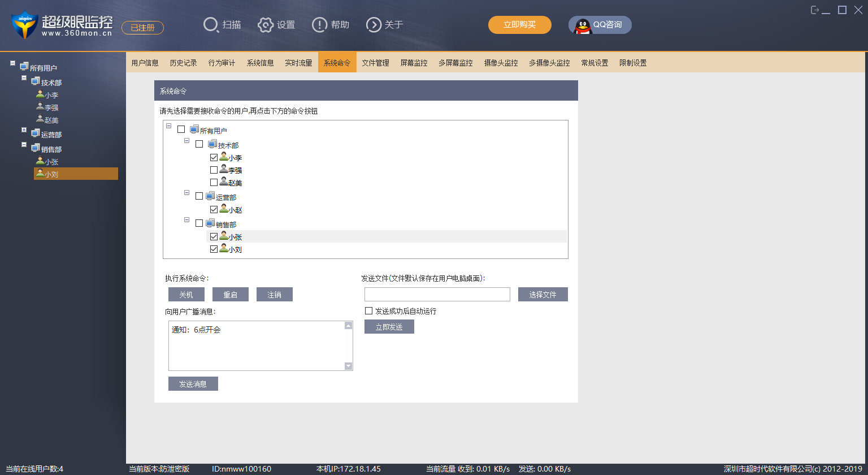This screenshot has height=475, width=868.
Task: Click broadcast message scrollbar down arrow
Action: [348, 366]
